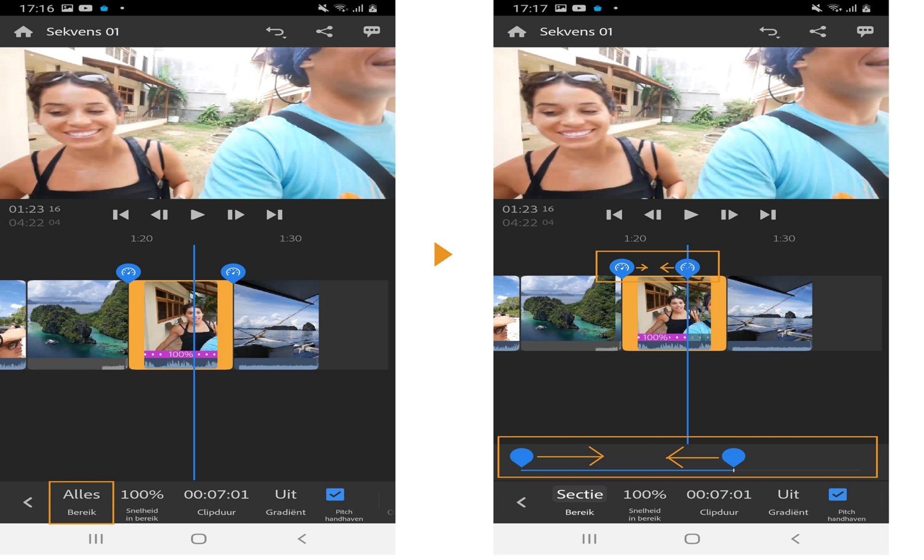
Task: Open the Alles Bereik selector
Action: [81, 501]
